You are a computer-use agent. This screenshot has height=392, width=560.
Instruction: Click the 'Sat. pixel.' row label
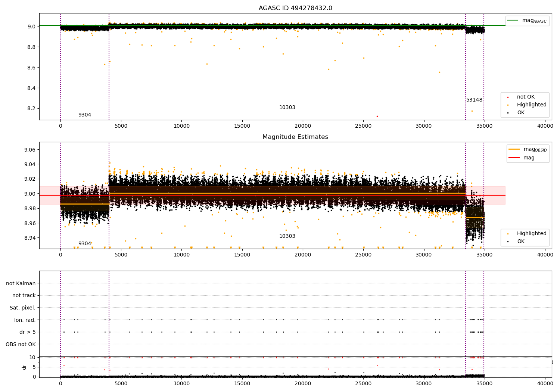point(22,308)
